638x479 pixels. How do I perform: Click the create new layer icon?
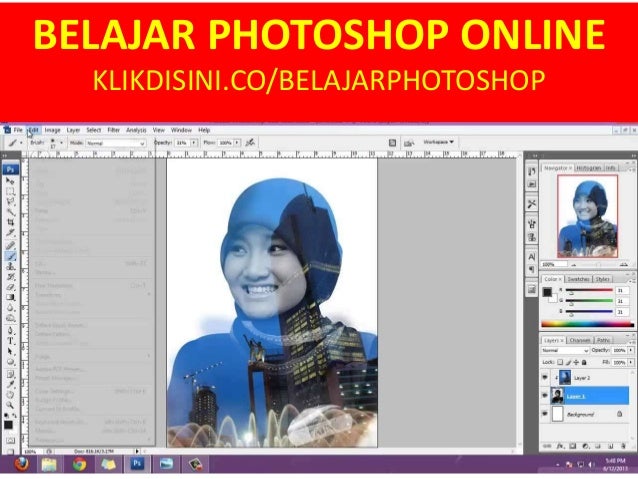610,446
